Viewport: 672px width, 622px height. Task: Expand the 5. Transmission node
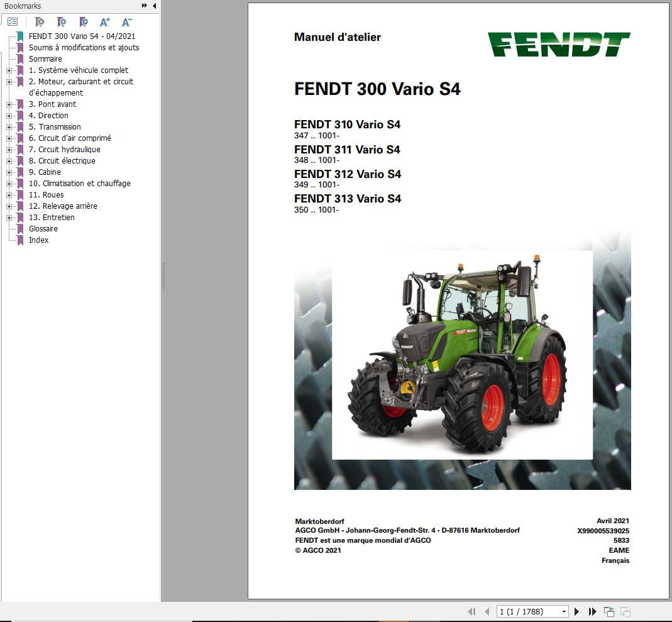(x=9, y=127)
